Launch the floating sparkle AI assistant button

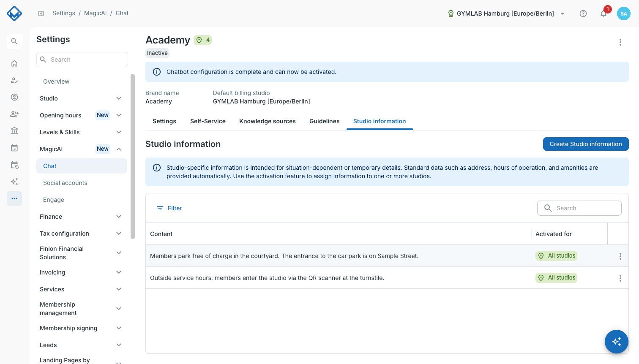(x=617, y=342)
